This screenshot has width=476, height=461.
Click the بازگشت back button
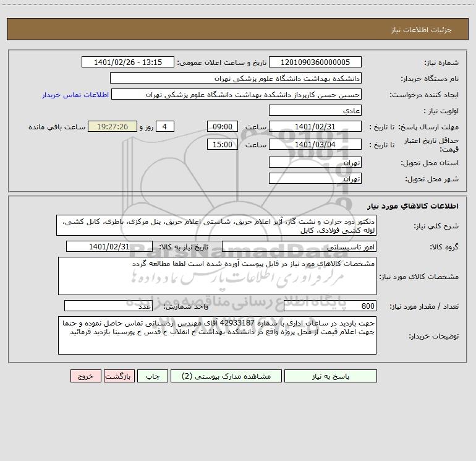click(119, 376)
